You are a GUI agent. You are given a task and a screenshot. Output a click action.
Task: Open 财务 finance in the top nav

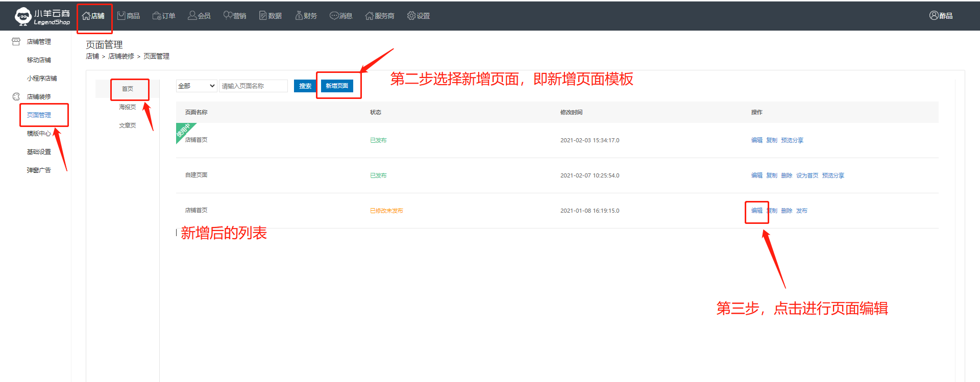[306, 16]
